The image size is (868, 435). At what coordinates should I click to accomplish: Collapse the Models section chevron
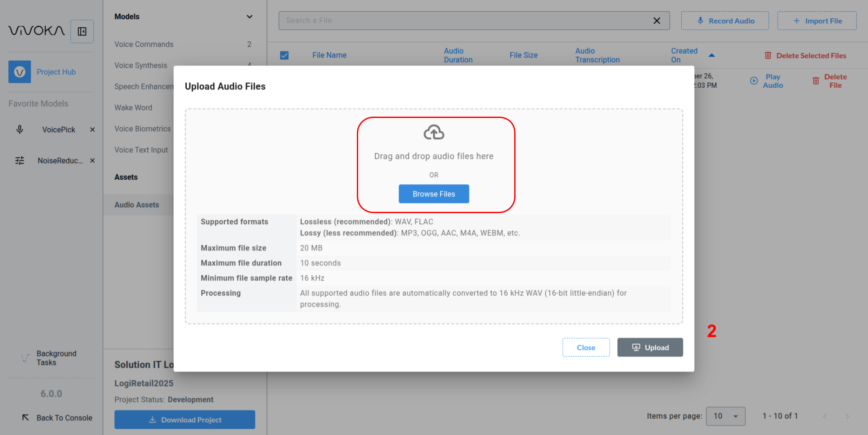249,17
